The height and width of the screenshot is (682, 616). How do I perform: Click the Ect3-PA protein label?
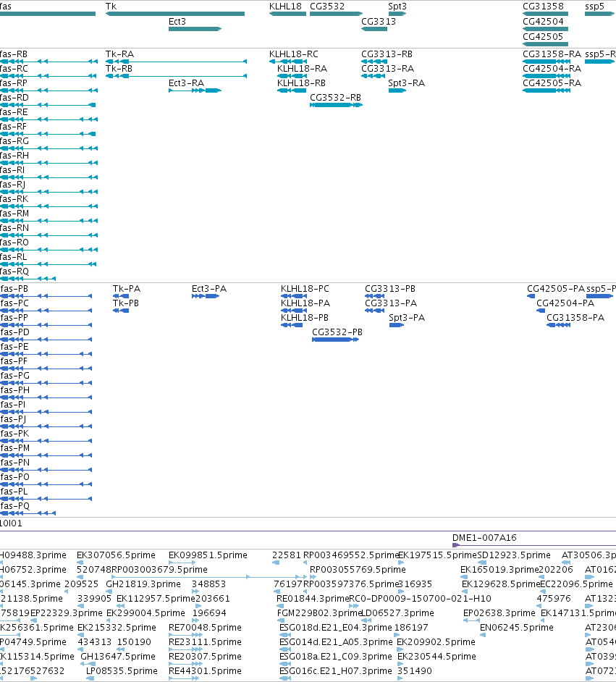tap(209, 289)
